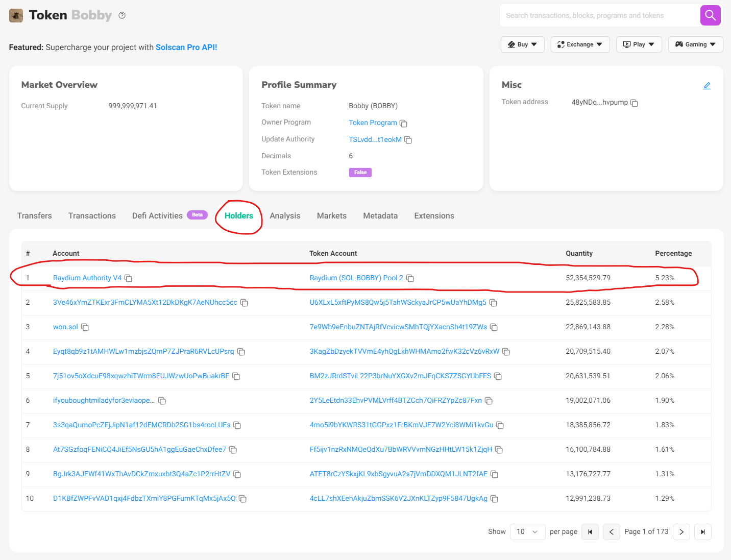This screenshot has width=731, height=560.
Task: Go to the first page of holders
Action: pos(590,532)
